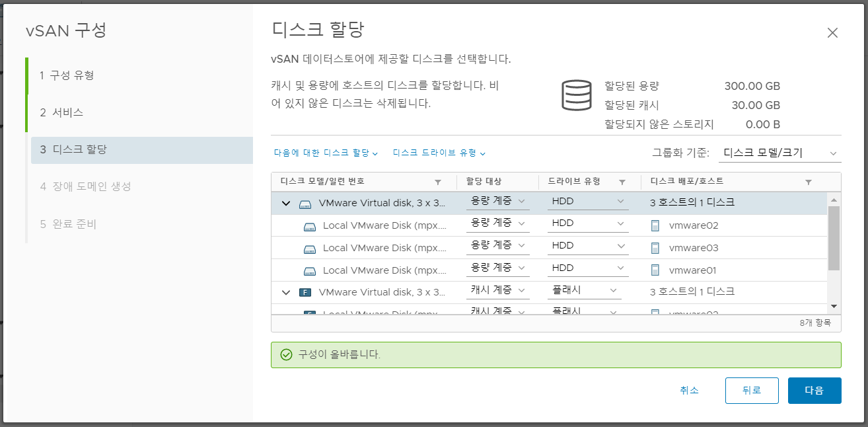Select the vmware01 host cell
868x427 pixels.
[x=735, y=270]
